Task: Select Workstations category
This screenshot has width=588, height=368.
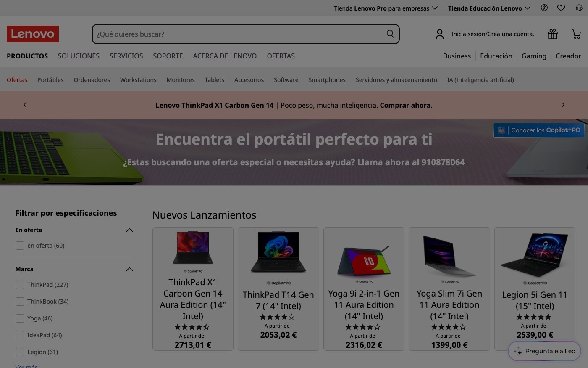Action: tap(138, 80)
